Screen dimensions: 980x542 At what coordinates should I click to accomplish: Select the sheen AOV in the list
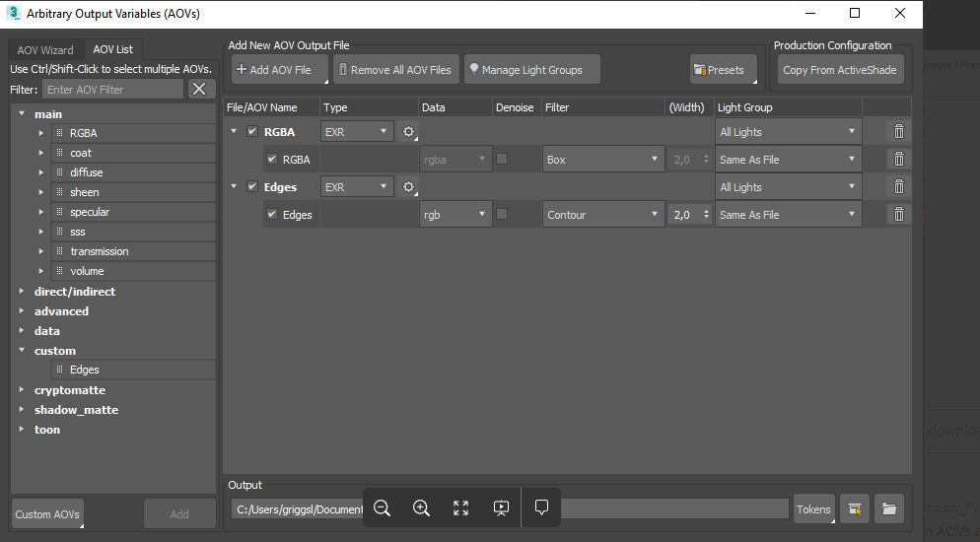tap(133, 192)
